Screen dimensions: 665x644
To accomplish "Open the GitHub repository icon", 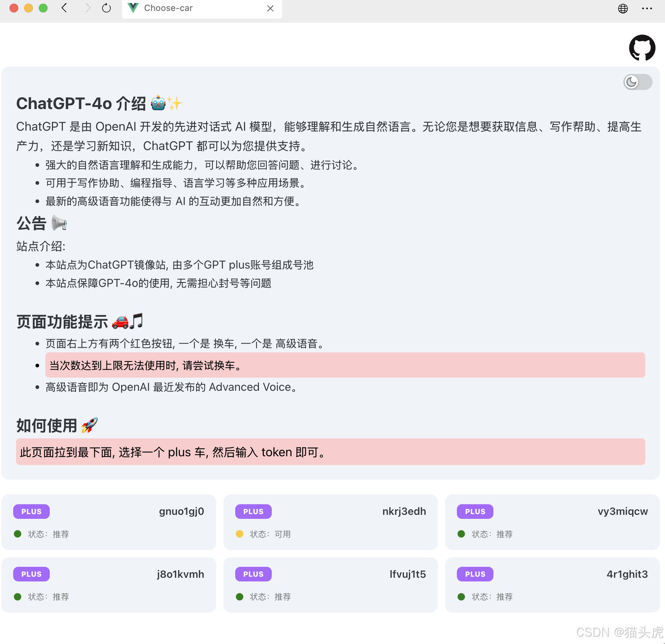I will pyautogui.click(x=642, y=48).
